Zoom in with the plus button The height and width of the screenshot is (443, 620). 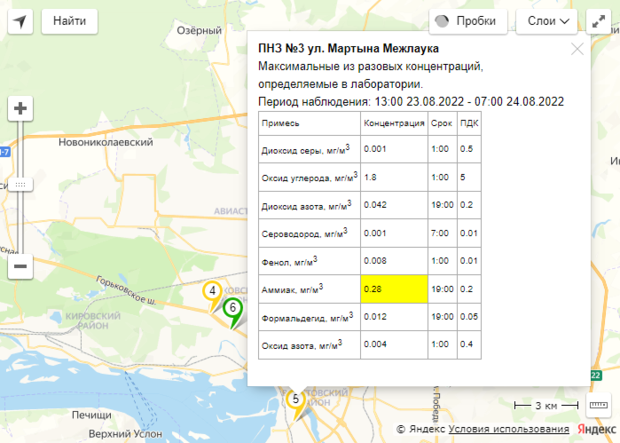pos(20,108)
